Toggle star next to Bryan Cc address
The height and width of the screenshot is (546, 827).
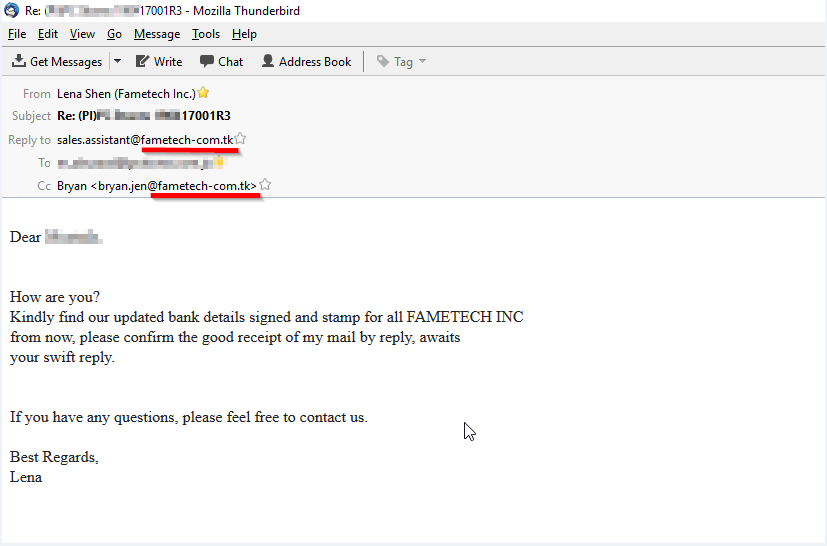265,185
